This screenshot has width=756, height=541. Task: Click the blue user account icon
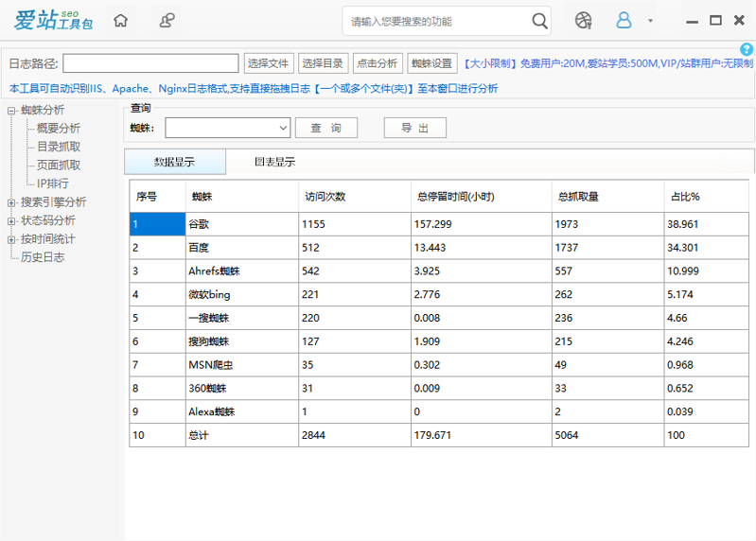[x=624, y=20]
